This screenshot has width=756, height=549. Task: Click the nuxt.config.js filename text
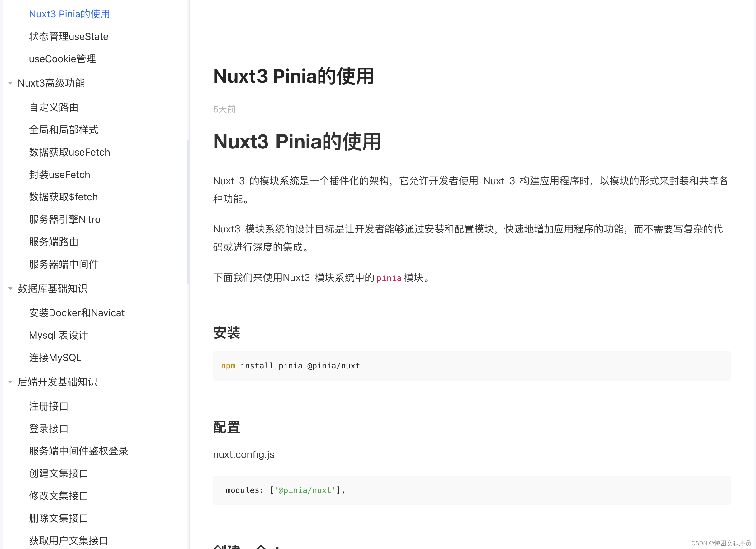[x=244, y=454]
